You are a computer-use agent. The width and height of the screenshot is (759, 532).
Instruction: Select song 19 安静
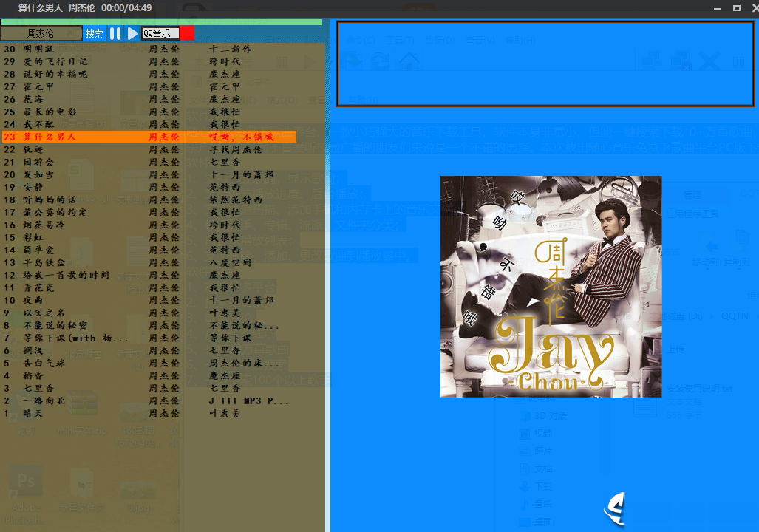tap(149, 188)
